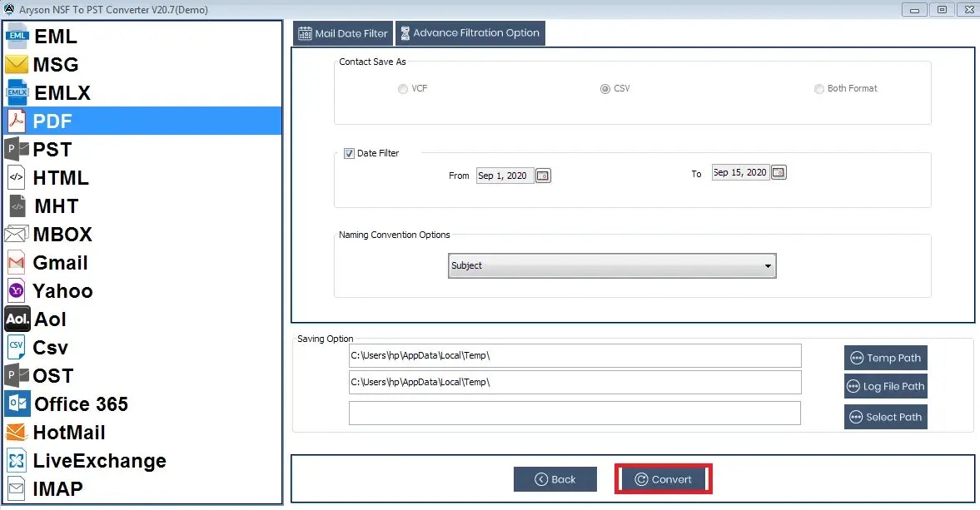This screenshot has width=980, height=510.
Task: Select the EML format icon
Action: 17,37
